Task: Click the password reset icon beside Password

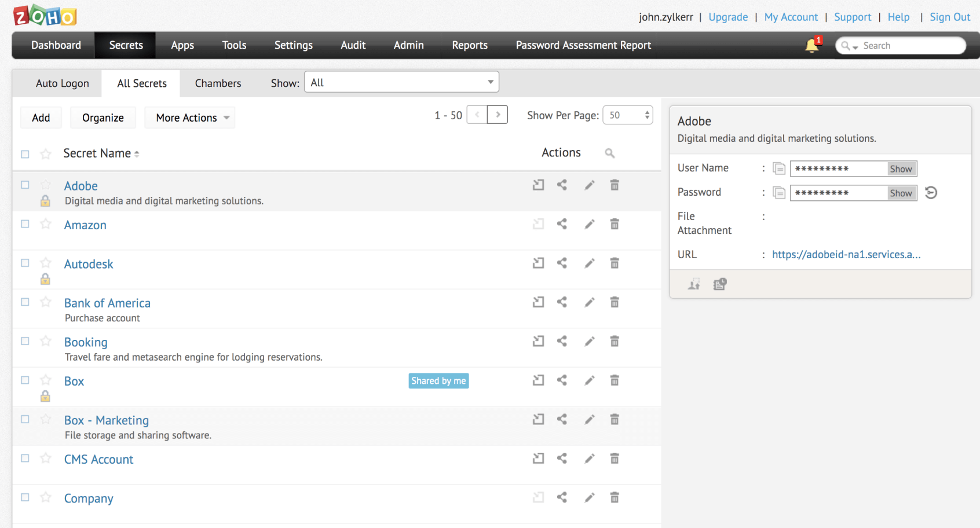Action: [931, 193]
